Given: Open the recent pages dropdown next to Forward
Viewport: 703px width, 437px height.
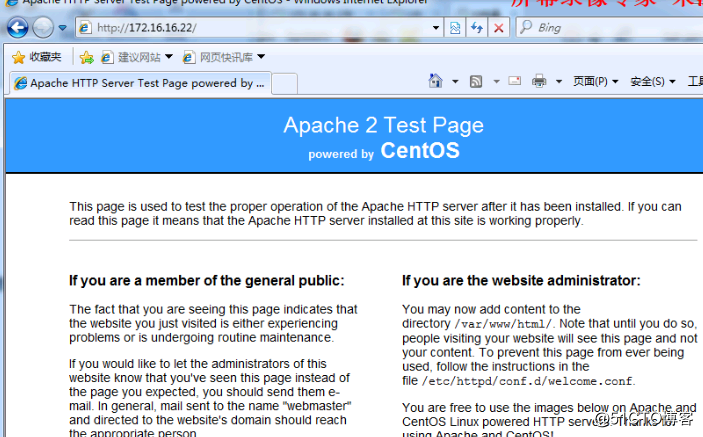Looking at the screenshot, I should pyautogui.click(x=63, y=28).
